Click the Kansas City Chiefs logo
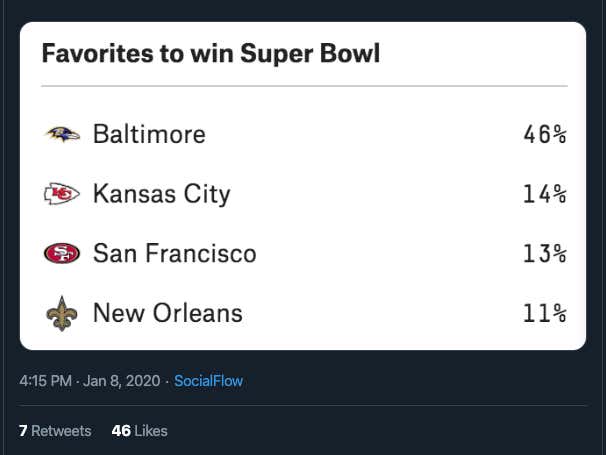 pos(62,194)
